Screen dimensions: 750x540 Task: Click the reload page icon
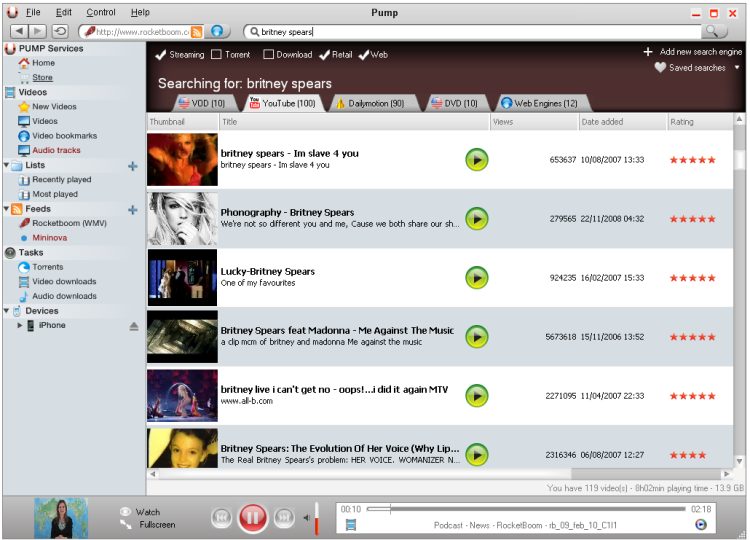click(60, 32)
